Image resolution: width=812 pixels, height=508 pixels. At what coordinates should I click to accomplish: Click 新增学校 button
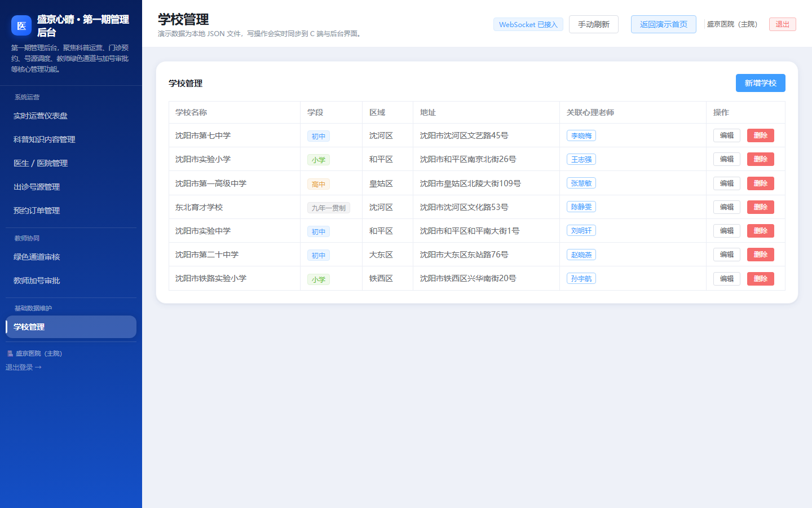761,83
